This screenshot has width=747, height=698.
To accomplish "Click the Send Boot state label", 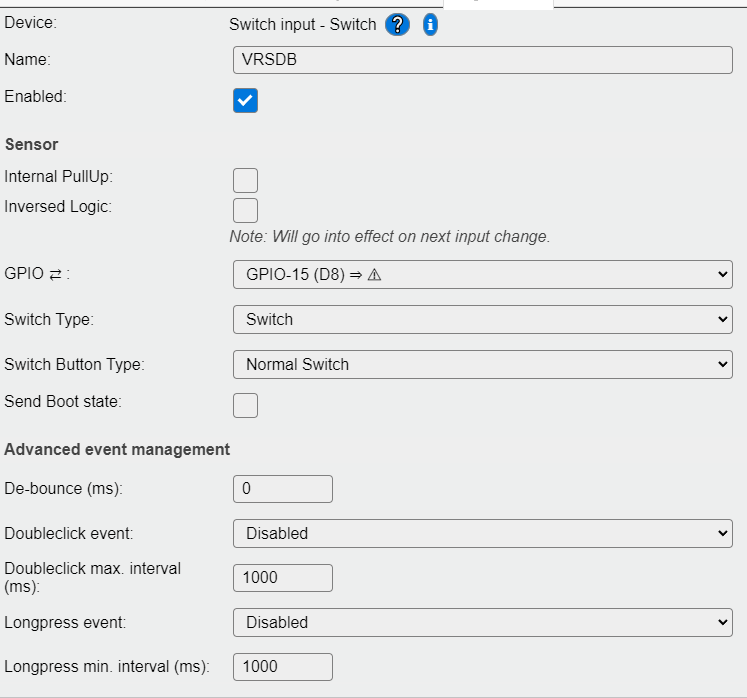I will click(63, 401).
